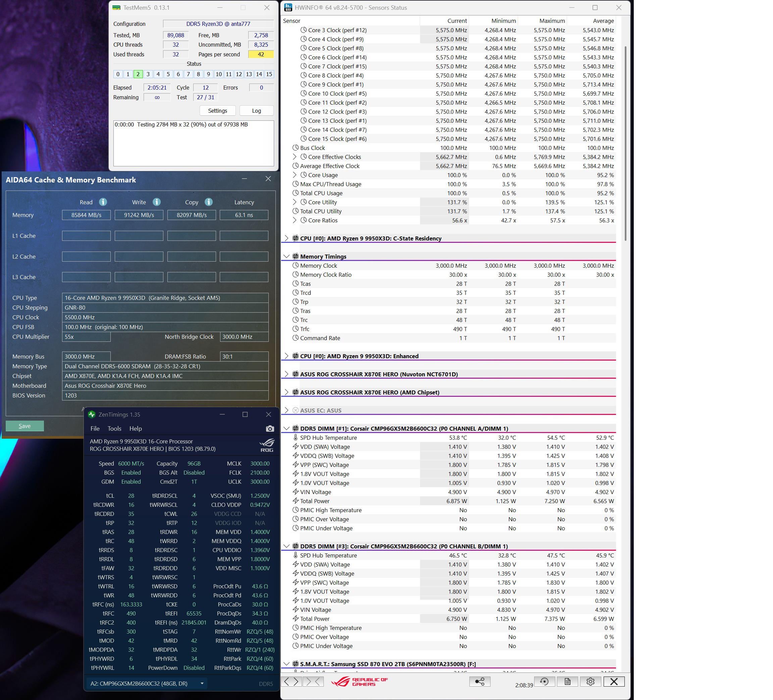Screen dimensions: 773x700
Task: Click the Average column header in HWiNFO
Action: click(591, 21)
